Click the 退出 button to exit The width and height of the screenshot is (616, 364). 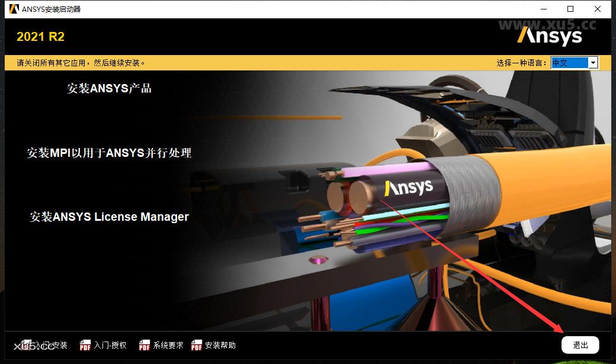click(x=580, y=344)
